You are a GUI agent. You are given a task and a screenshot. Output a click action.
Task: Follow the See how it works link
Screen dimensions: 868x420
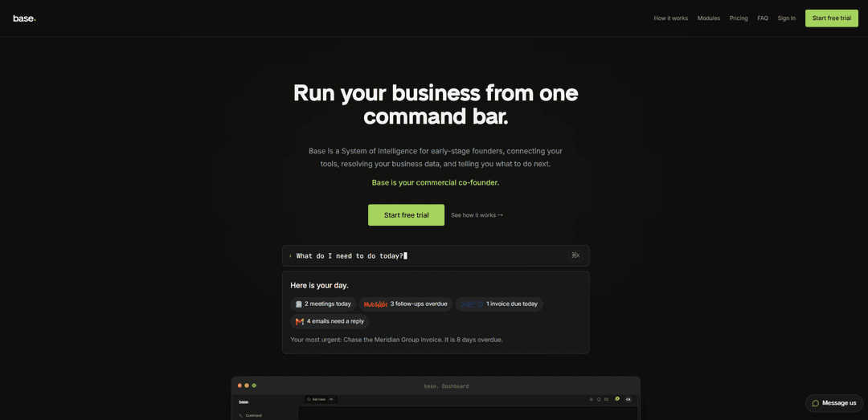[x=477, y=215]
